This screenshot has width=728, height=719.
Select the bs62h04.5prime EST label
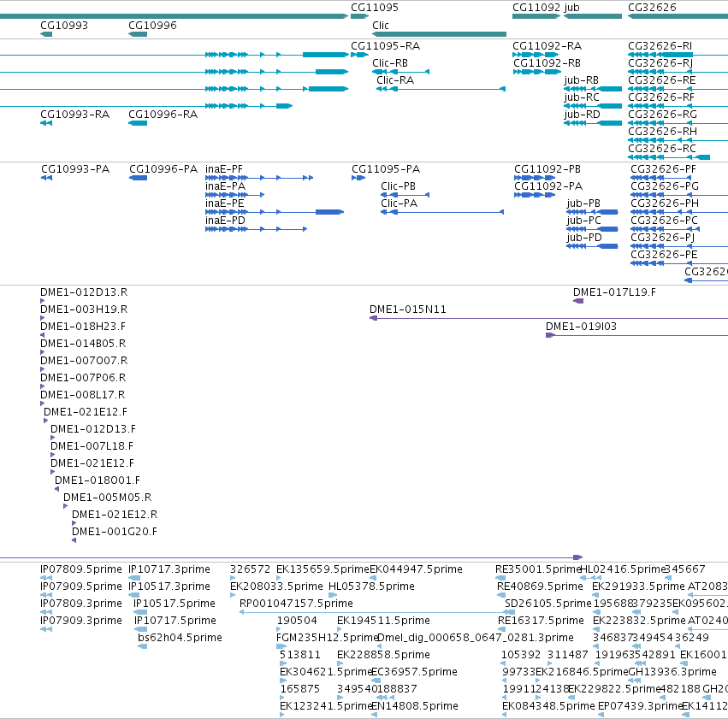coord(180,638)
